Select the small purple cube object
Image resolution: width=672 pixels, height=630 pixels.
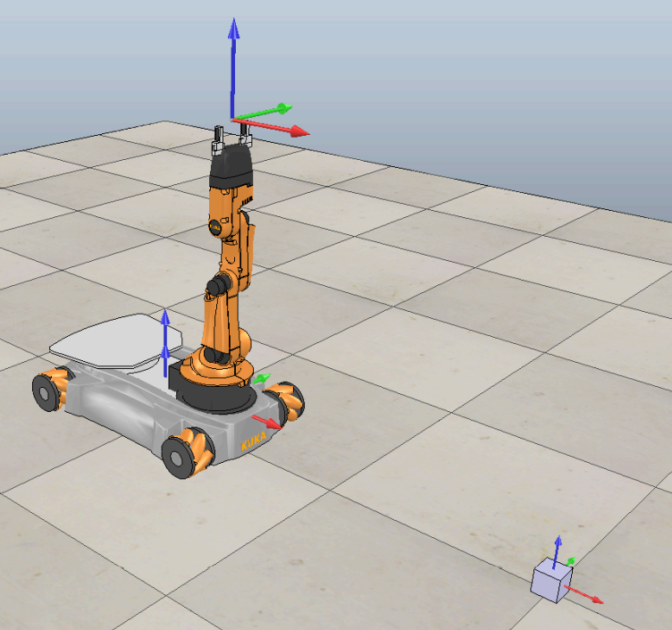[x=551, y=580]
